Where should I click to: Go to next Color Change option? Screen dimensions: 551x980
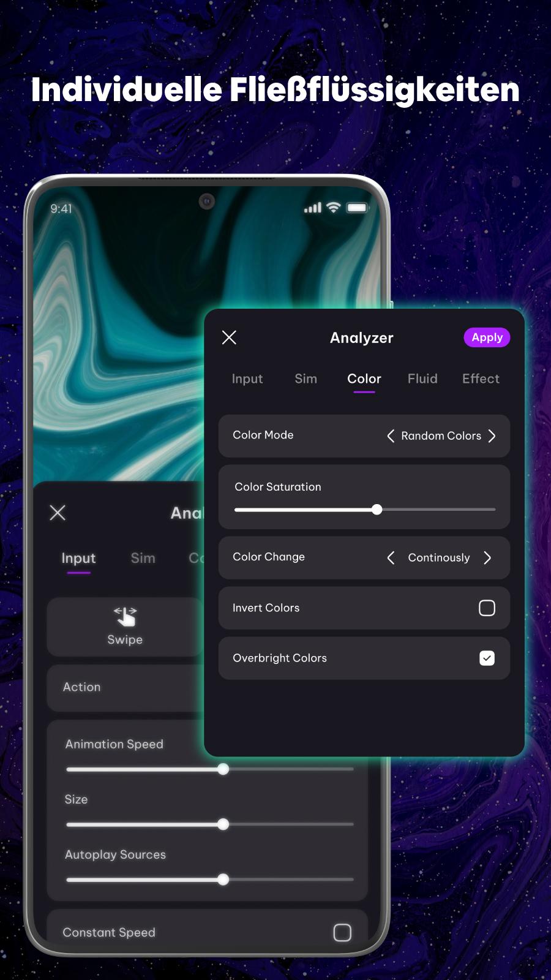[487, 557]
